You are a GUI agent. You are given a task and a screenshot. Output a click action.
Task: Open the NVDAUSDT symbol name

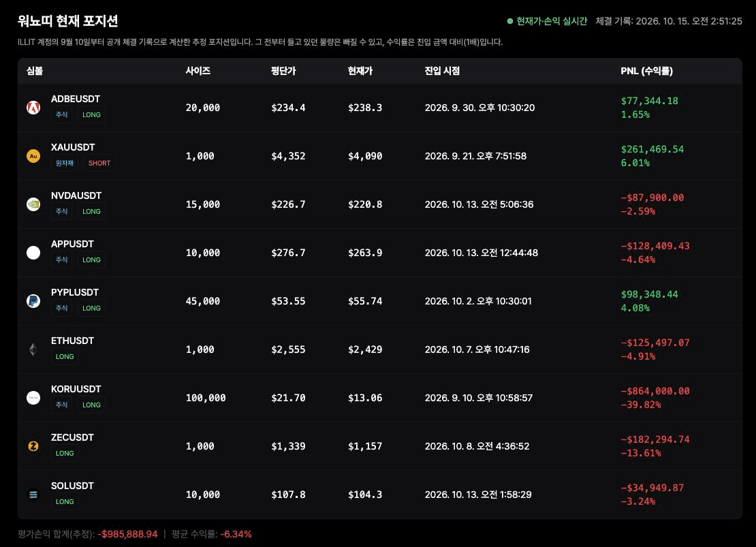tap(76, 196)
